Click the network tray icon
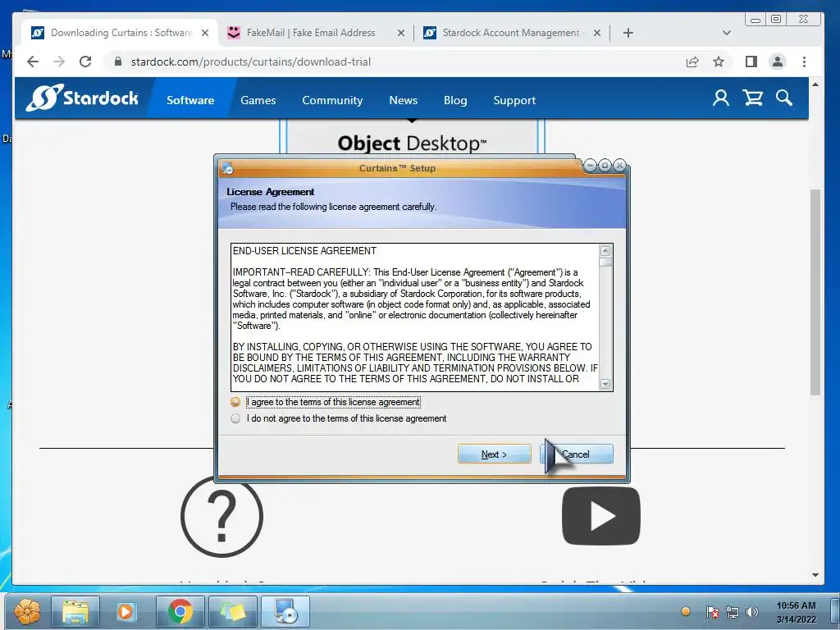This screenshot has width=840, height=630. point(733,612)
